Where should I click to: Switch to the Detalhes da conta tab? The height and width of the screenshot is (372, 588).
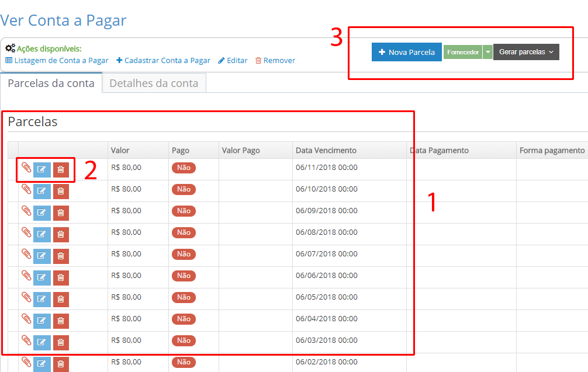pos(154,83)
